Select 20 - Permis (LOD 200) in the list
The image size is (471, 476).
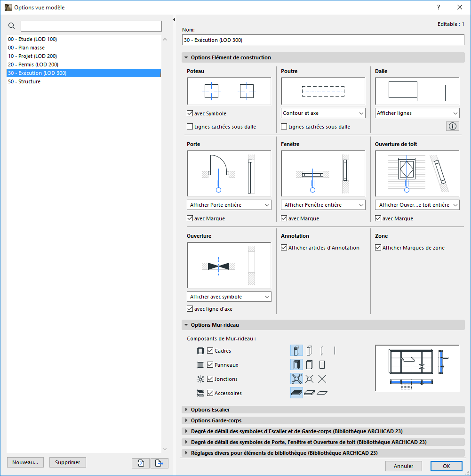click(x=33, y=64)
